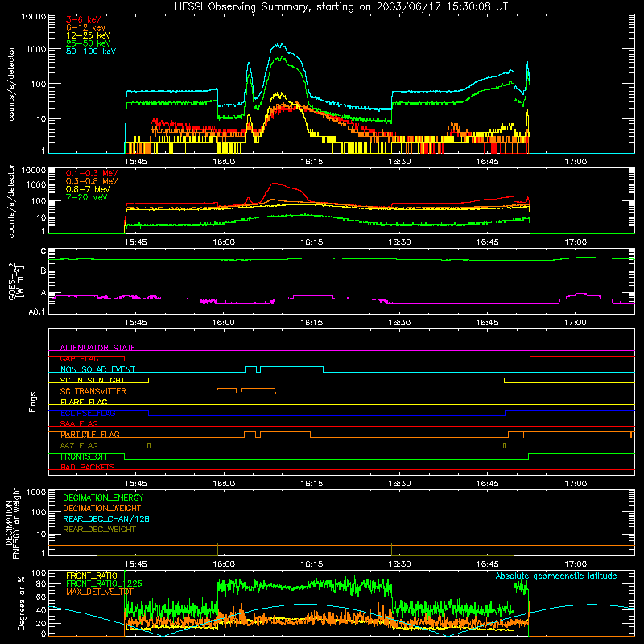Select the Absolute geomagnetic latitude label
The height and width of the screenshot is (644, 644).
click(x=556, y=576)
